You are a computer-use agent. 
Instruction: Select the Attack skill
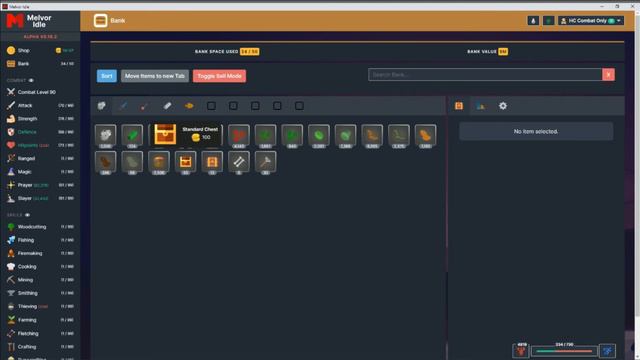[40, 105]
